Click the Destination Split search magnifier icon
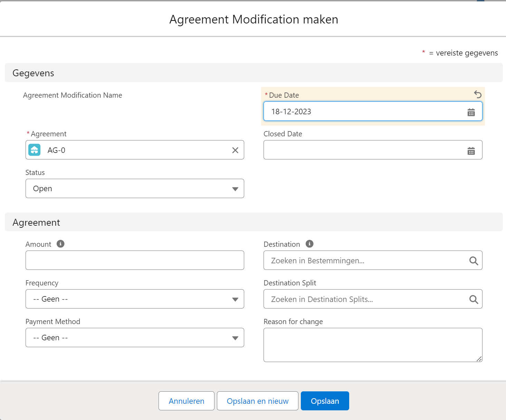The width and height of the screenshot is (506, 420). click(474, 300)
